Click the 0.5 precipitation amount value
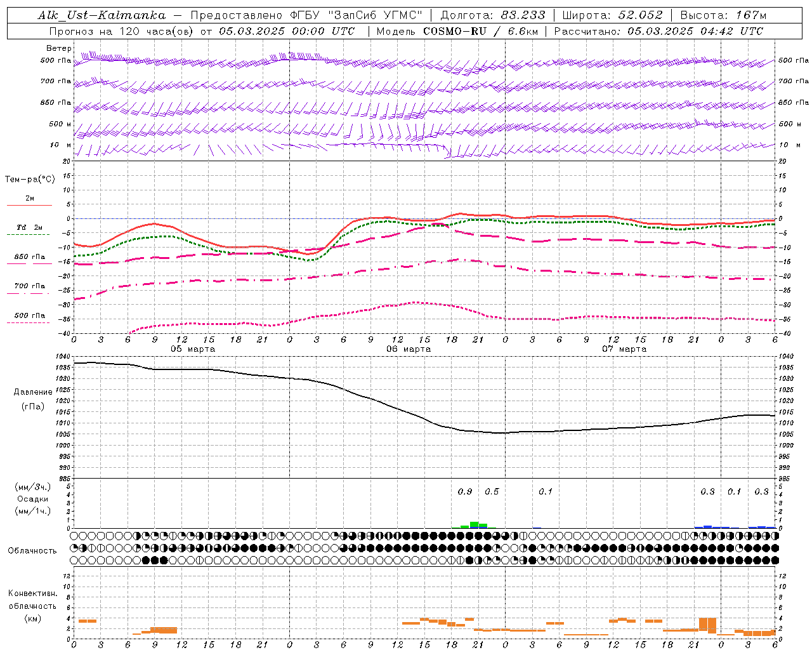Image resolution: width=812 pixels, height=650 pixels. [492, 491]
